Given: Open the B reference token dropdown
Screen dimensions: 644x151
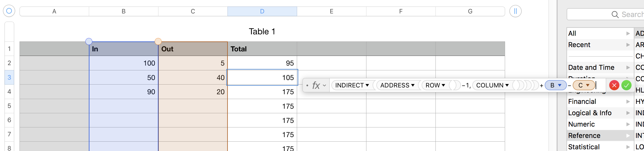Looking at the screenshot, I should click(559, 85).
